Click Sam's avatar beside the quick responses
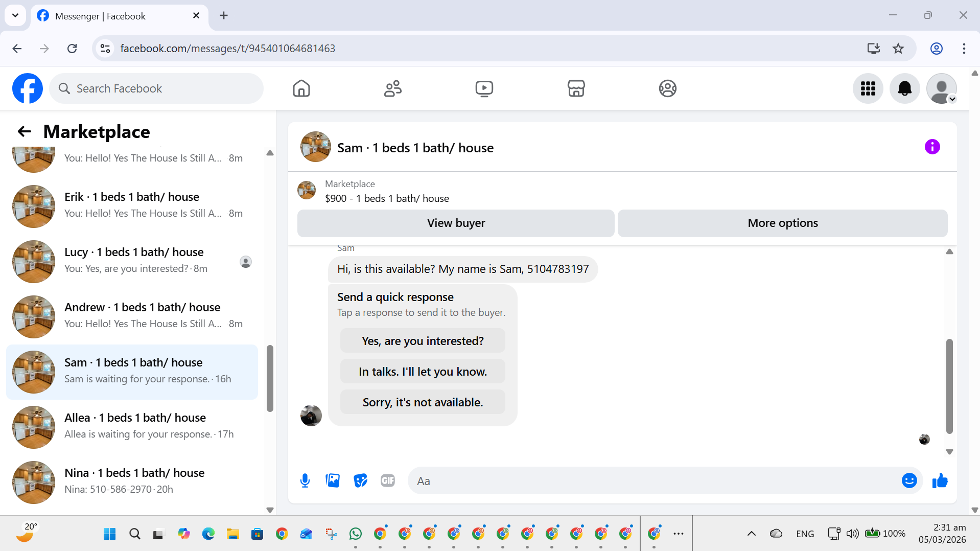Image resolution: width=980 pixels, height=551 pixels. [x=311, y=416]
